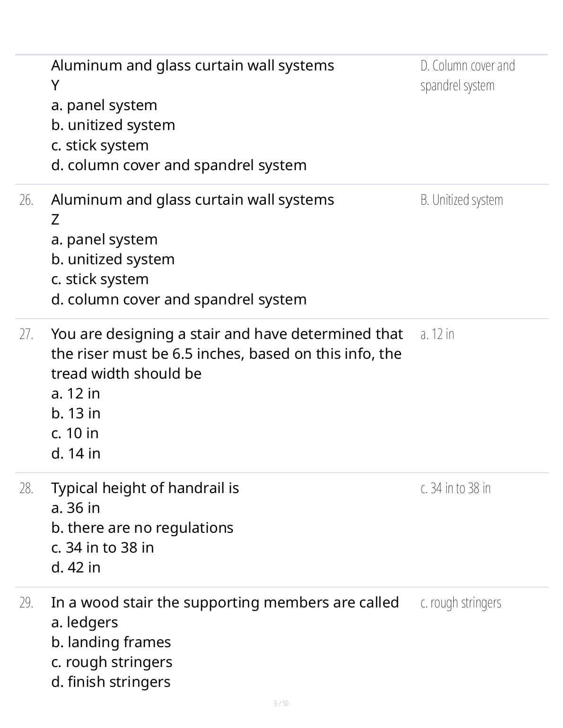Click option 'b. 13 in' in the stair question
This screenshot has height=728, width=563.
coord(76,414)
